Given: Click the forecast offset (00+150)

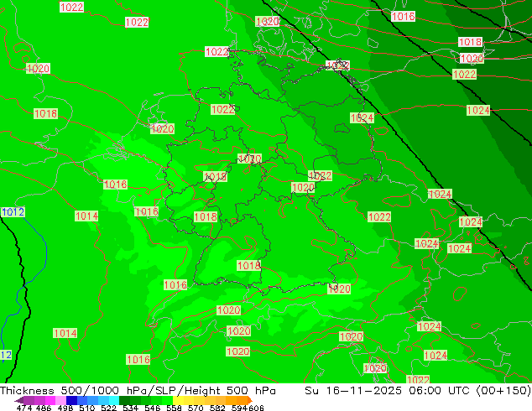Looking at the screenshot, I should point(503,391).
